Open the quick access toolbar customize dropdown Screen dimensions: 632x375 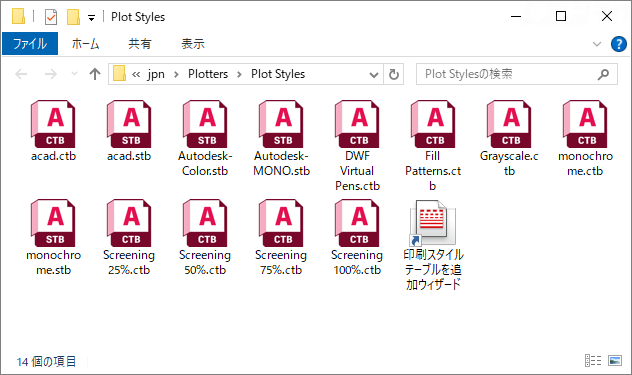91,18
